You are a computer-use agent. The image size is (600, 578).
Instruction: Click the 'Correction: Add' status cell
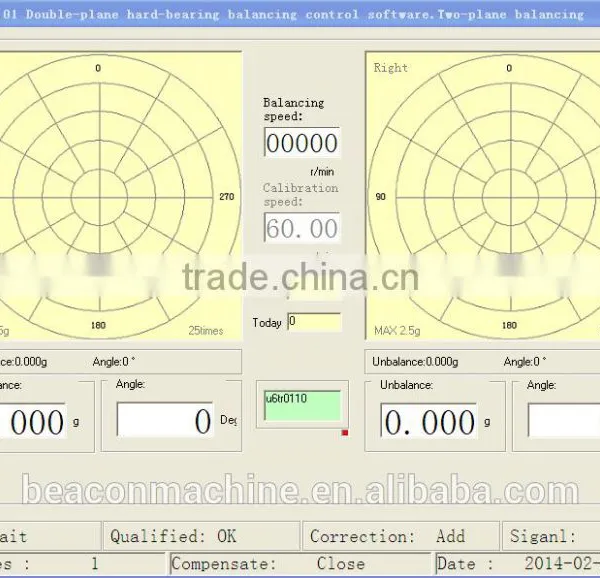coord(401,536)
